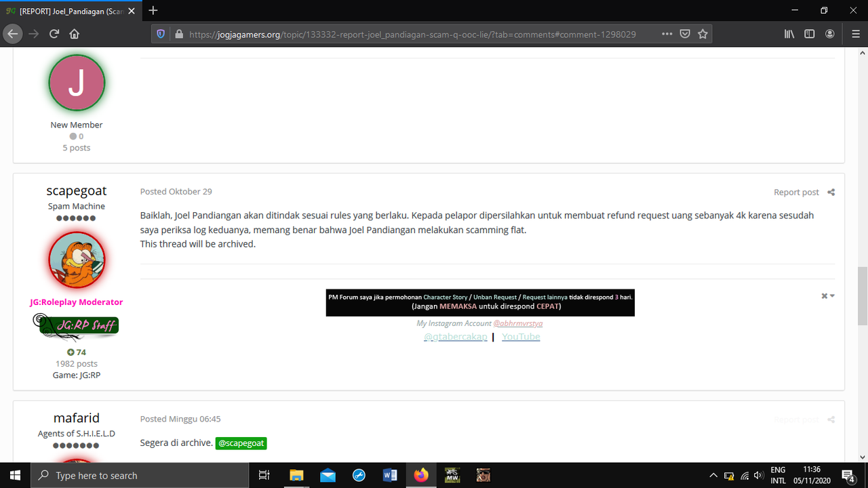Click scapegoat's reputation score 74
Viewport: 868px width, 488px height.
coord(77,352)
